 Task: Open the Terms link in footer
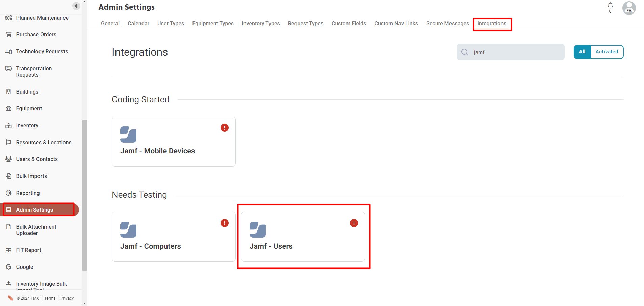pos(50,298)
